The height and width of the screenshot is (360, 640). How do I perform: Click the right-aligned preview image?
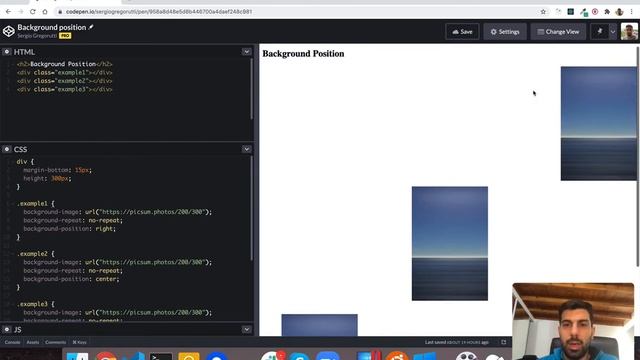(598, 123)
